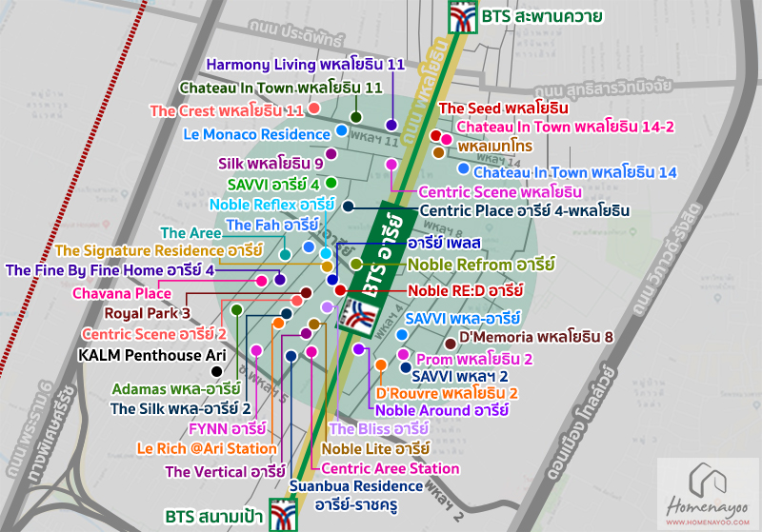Select the red marker dot for Noble RE:D อารีย์
Image resolution: width=762 pixels, height=532 pixels.
(340, 290)
